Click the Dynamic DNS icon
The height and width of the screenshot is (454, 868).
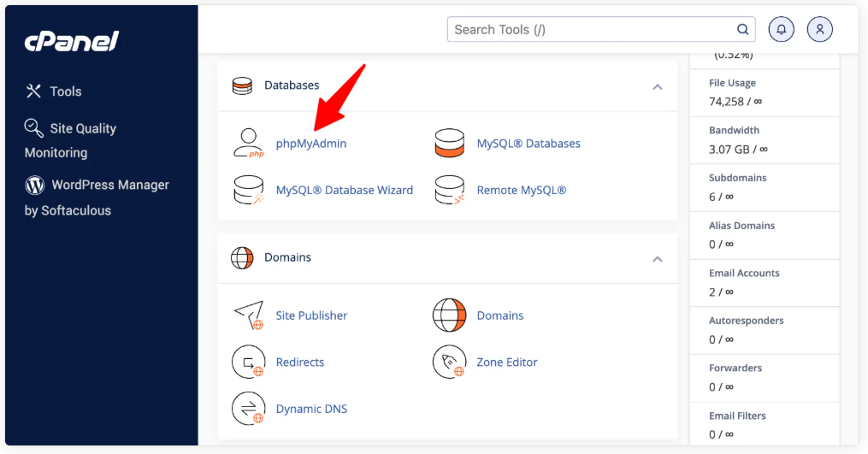249,409
